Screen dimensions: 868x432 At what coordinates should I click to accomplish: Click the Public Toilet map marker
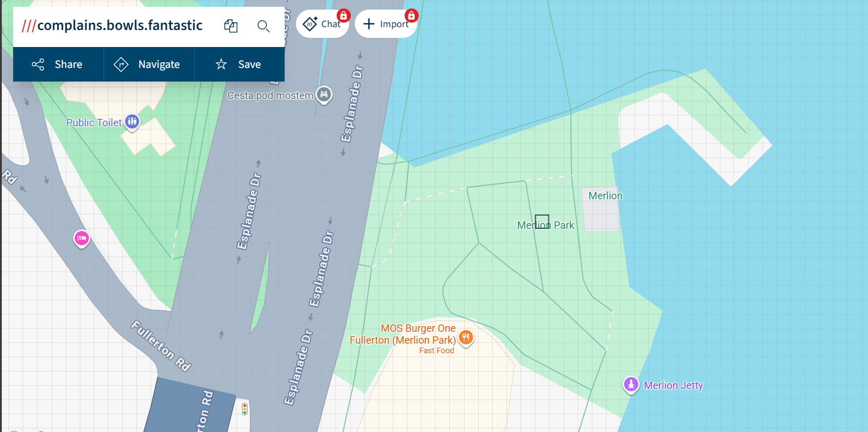132,121
